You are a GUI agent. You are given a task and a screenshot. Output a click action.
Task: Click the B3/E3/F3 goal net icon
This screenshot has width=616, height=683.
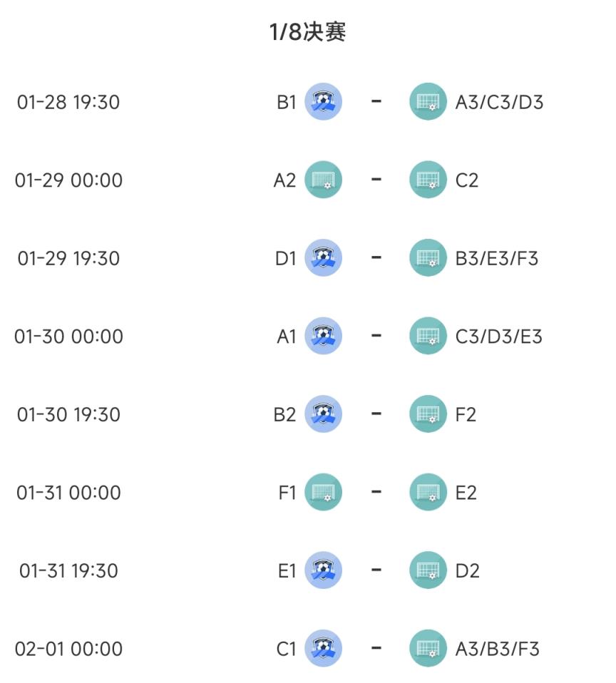[x=428, y=257]
